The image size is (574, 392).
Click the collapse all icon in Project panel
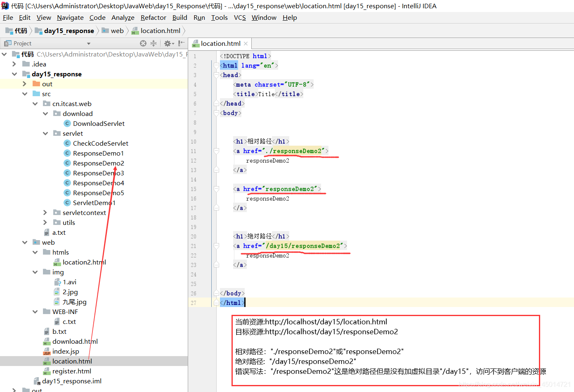[154, 43]
